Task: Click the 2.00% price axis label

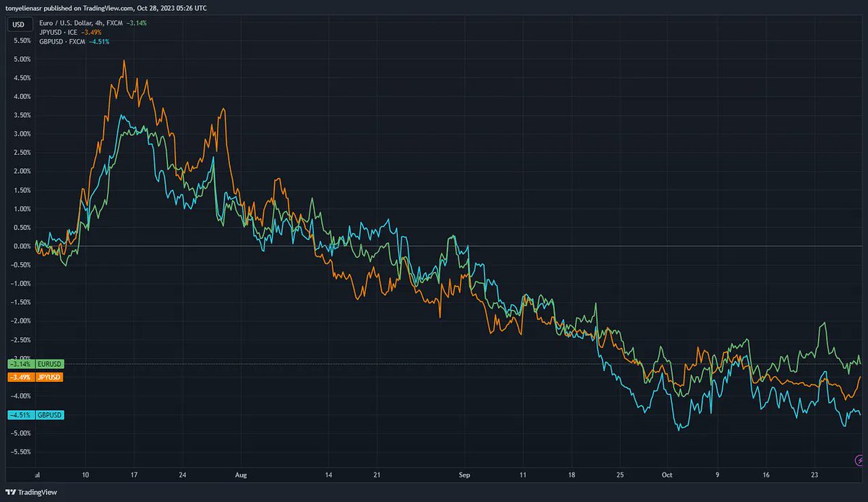Action: click(x=24, y=171)
